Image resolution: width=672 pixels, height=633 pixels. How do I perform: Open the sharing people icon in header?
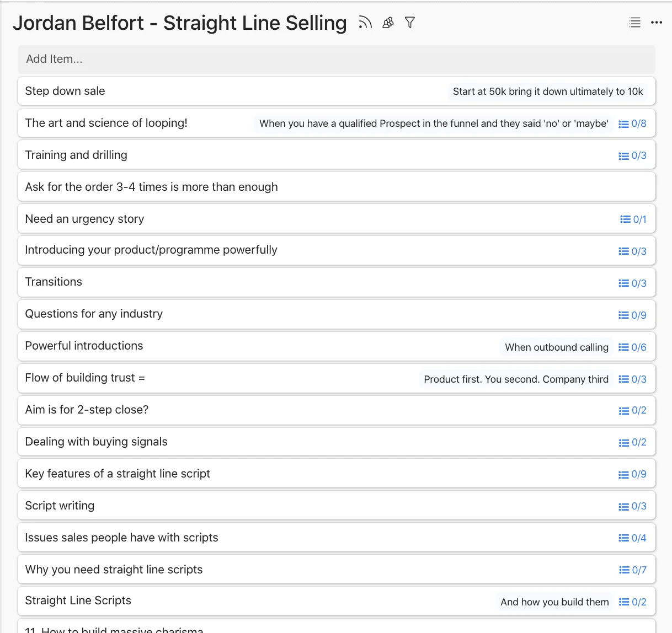tap(388, 23)
